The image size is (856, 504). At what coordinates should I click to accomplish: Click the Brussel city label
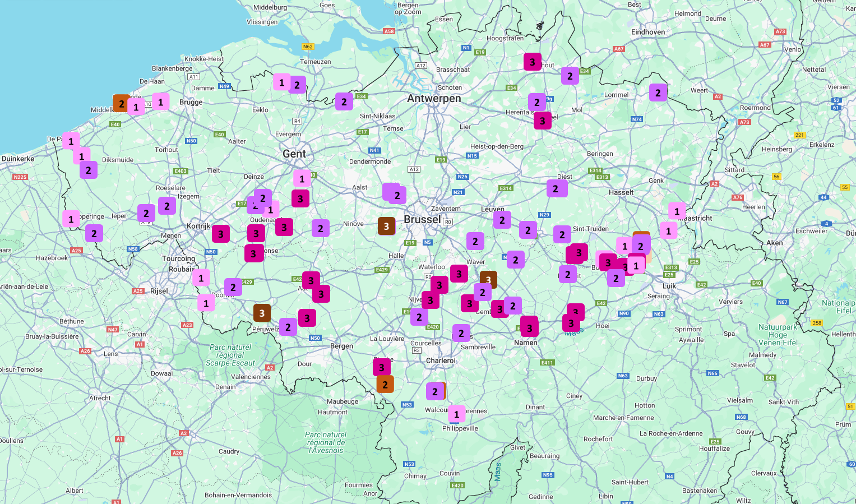tap(422, 219)
